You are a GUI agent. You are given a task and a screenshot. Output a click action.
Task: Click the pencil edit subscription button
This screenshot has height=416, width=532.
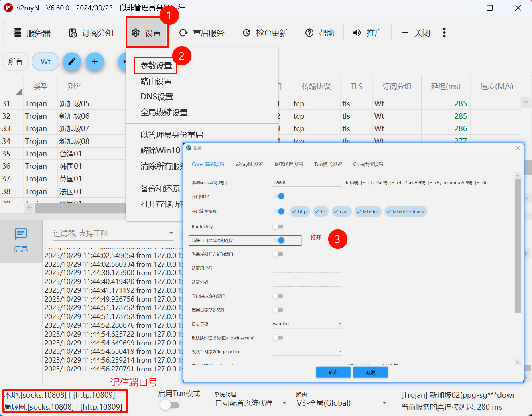[x=72, y=61]
